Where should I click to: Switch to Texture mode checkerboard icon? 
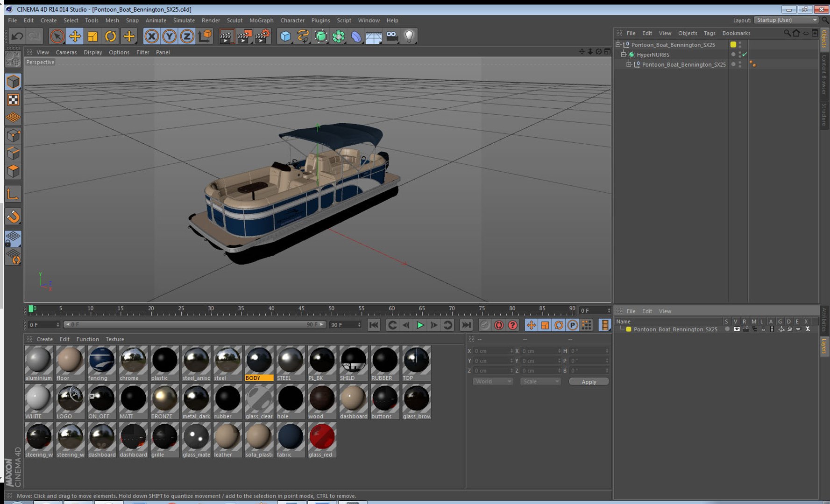13,100
